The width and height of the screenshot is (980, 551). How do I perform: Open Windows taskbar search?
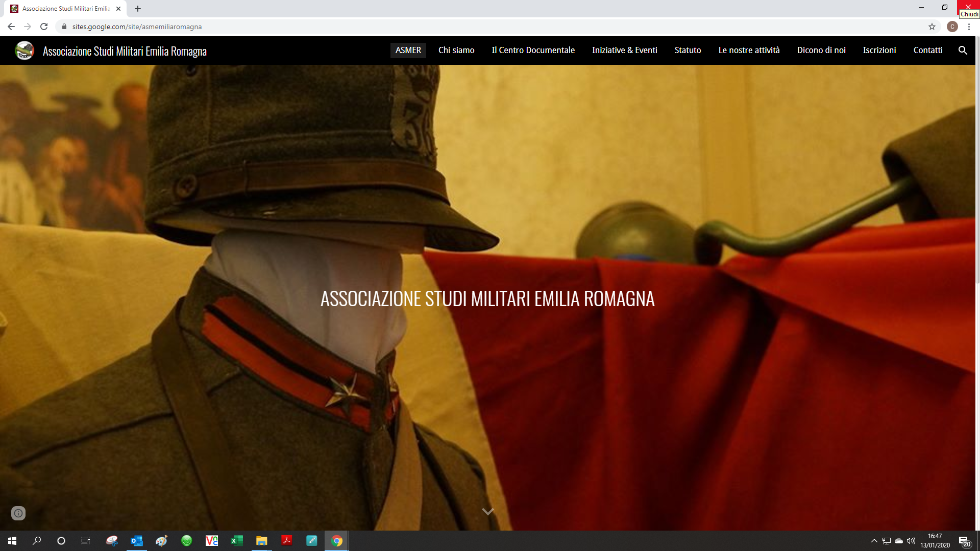coord(37,541)
